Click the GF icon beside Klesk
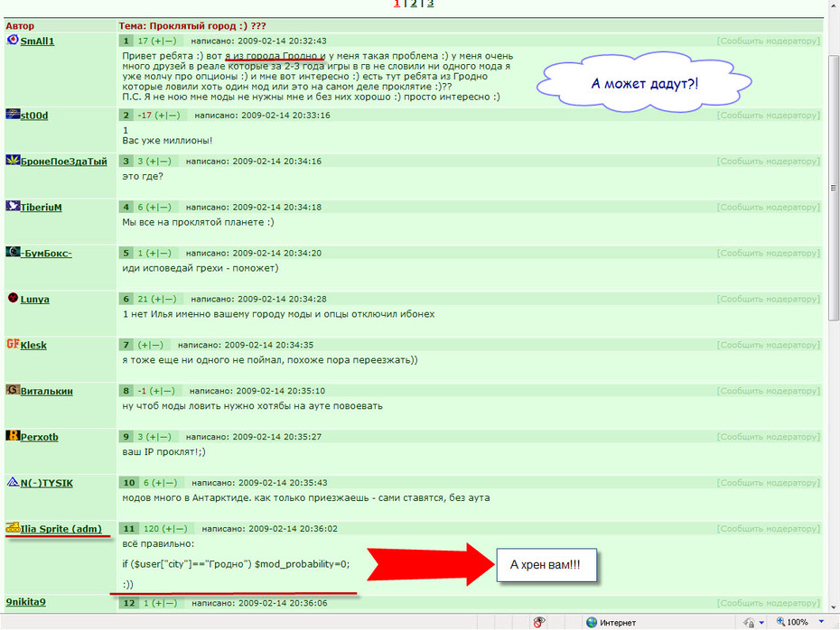840x630 pixels. pos(13,344)
